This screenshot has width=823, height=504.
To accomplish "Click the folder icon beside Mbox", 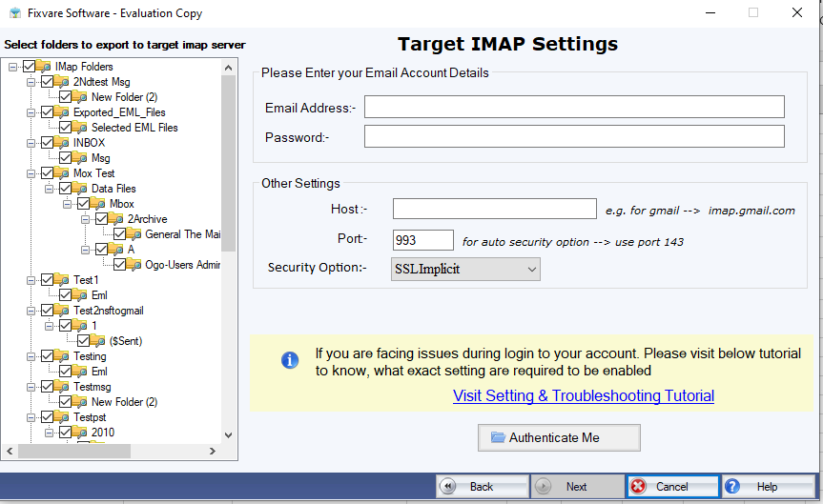I will (x=98, y=204).
